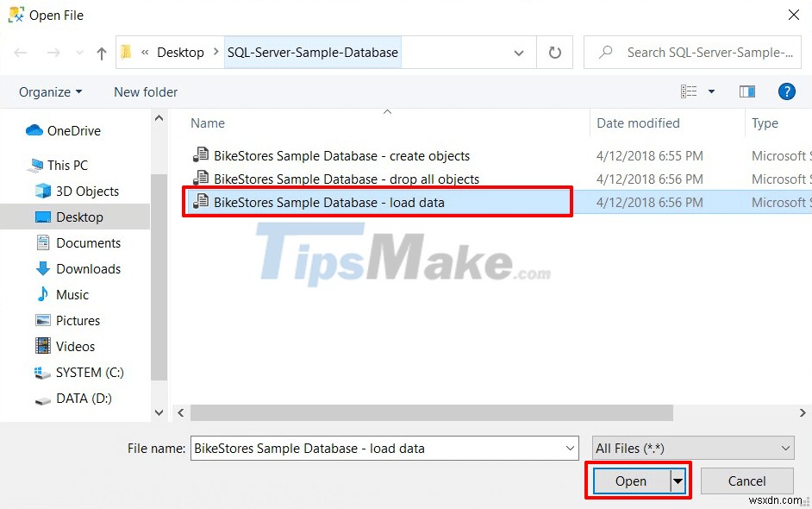
Task: Open the address bar dropdown arrow
Action: pos(519,52)
